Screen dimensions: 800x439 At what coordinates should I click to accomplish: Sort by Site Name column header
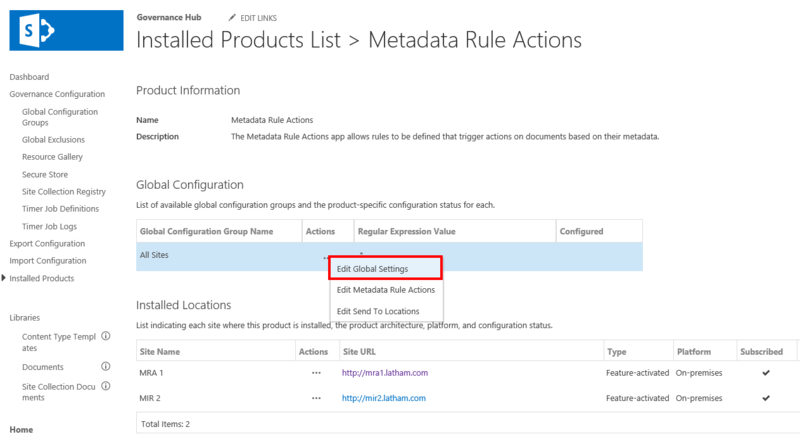(160, 351)
